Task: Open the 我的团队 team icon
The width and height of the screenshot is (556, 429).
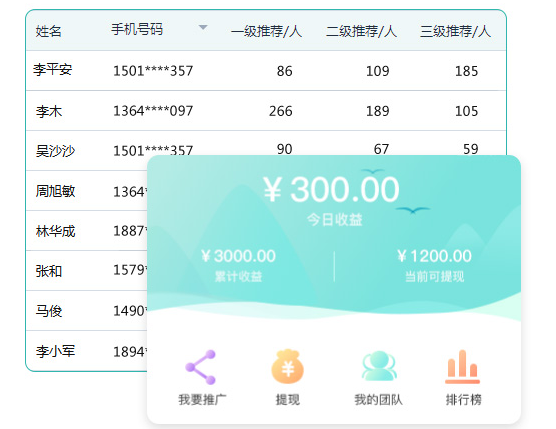Action: (379, 366)
